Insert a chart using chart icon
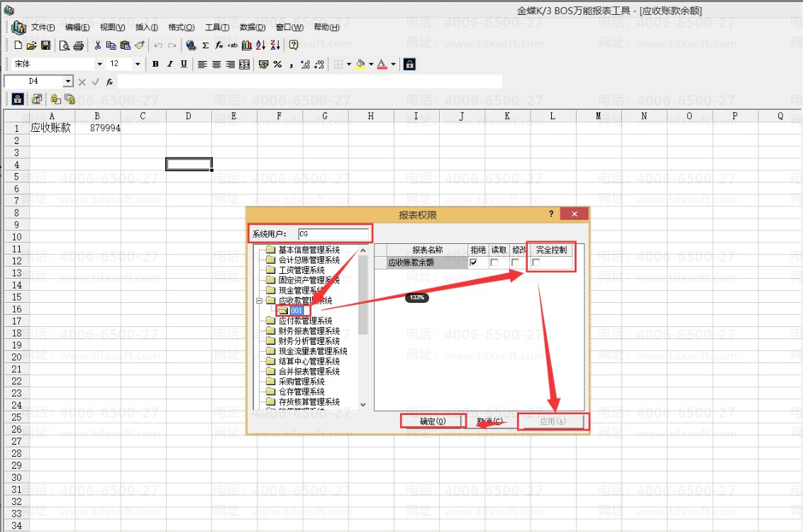The height and width of the screenshot is (532, 803). [x=246, y=45]
